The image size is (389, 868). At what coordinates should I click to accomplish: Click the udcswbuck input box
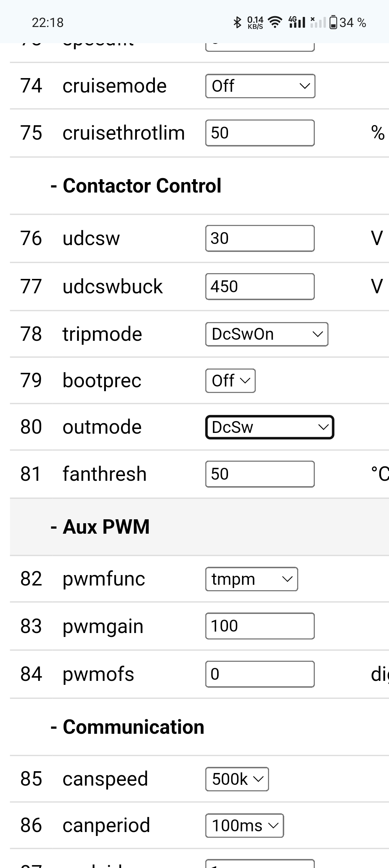(260, 286)
